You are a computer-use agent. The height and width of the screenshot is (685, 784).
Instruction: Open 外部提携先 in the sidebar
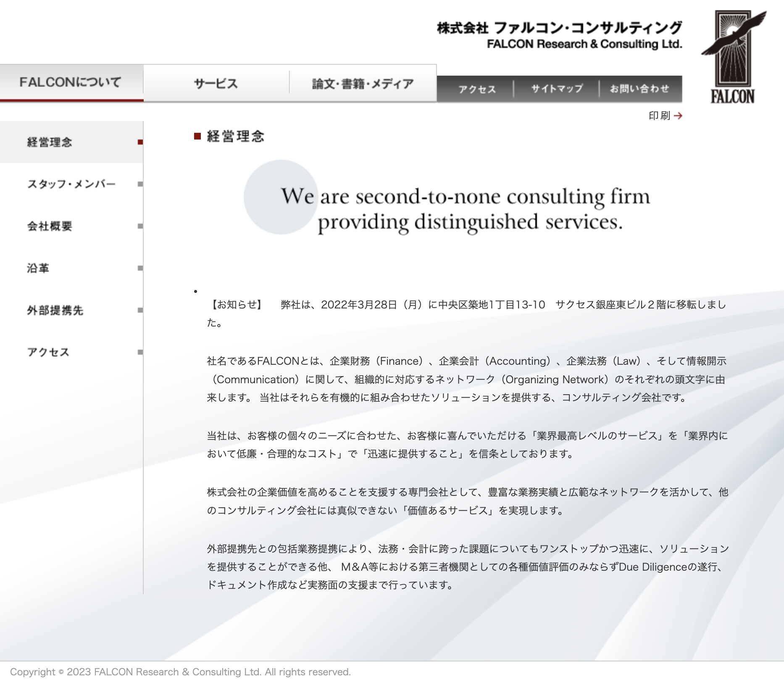click(71, 310)
